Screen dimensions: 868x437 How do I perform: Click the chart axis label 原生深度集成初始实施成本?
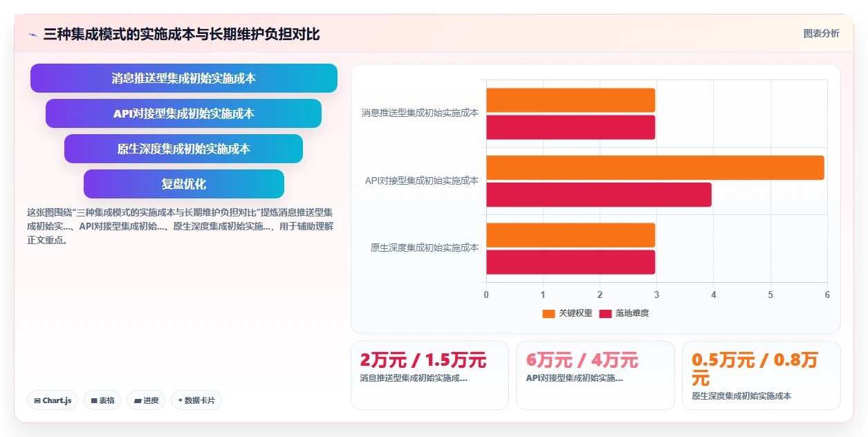tap(425, 248)
